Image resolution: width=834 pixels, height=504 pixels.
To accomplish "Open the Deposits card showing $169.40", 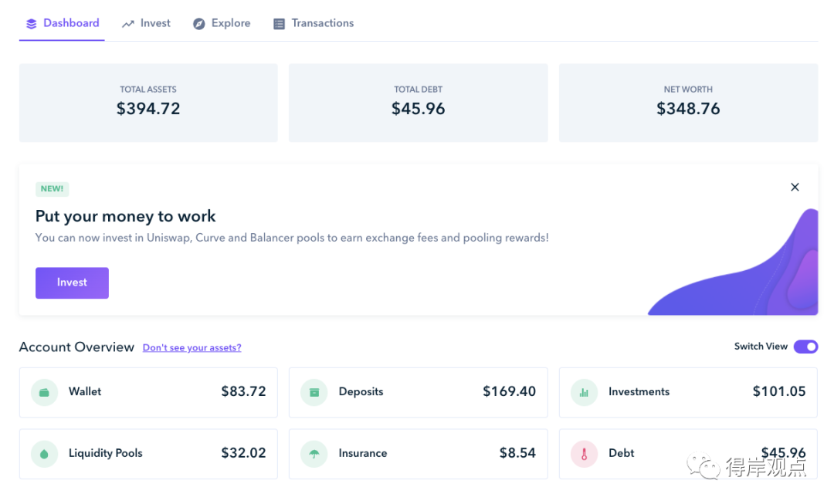I will pyautogui.click(x=418, y=392).
